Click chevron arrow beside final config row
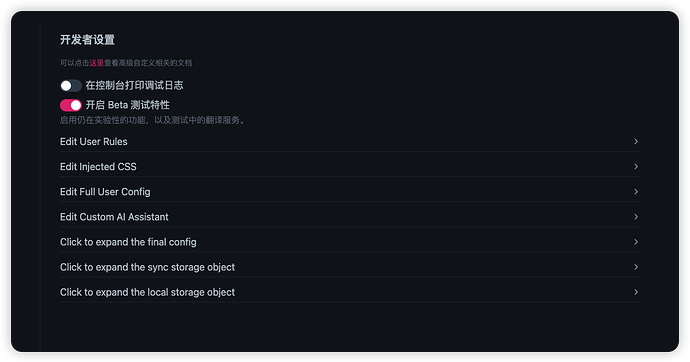Viewport: 690px width, 362px height. click(636, 241)
